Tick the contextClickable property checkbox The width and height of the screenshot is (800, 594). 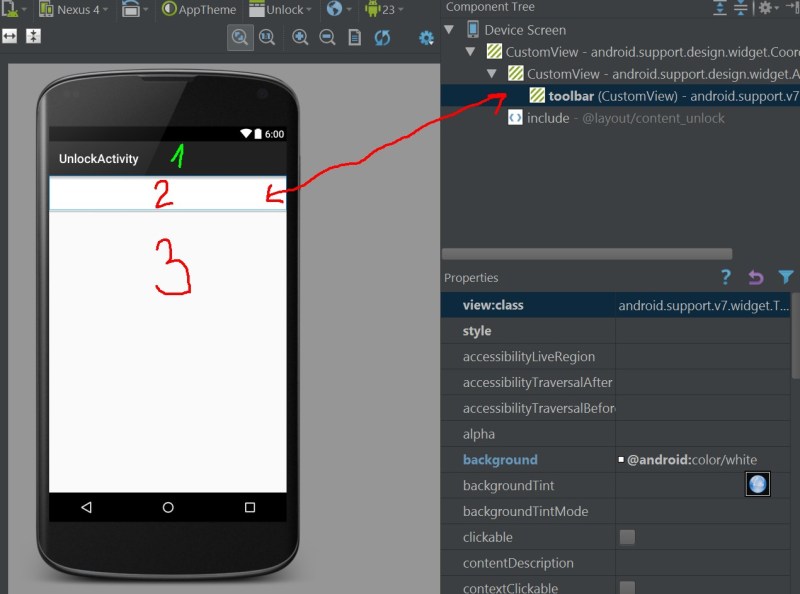(x=627, y=587)
